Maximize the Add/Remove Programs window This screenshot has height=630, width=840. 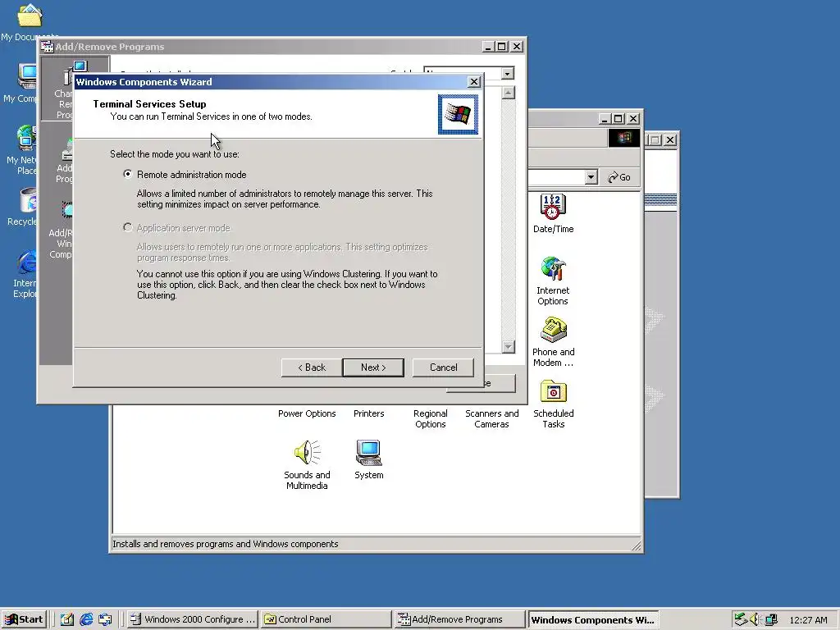502,47
